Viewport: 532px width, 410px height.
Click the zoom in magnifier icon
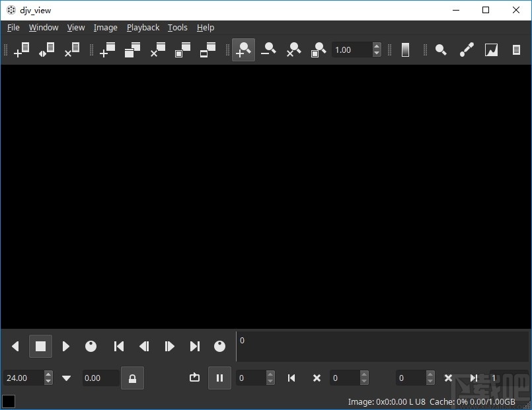(x=243, y=50)
